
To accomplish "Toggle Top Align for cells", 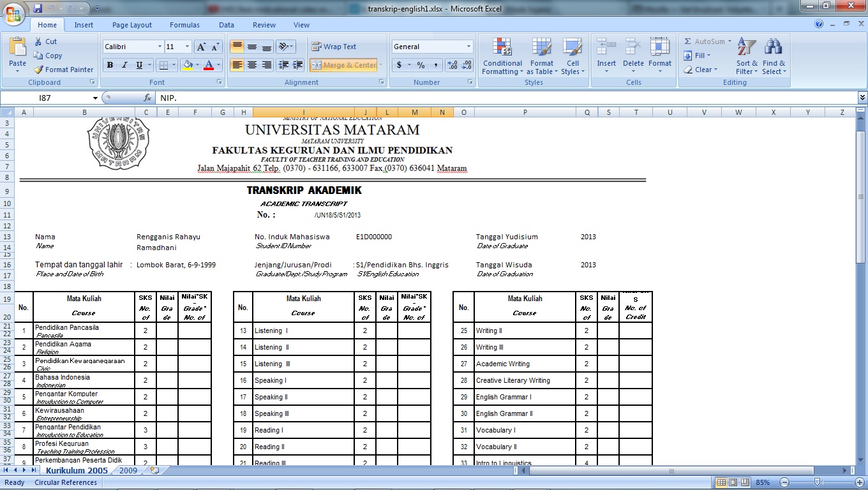I will [x=237, y=47].
